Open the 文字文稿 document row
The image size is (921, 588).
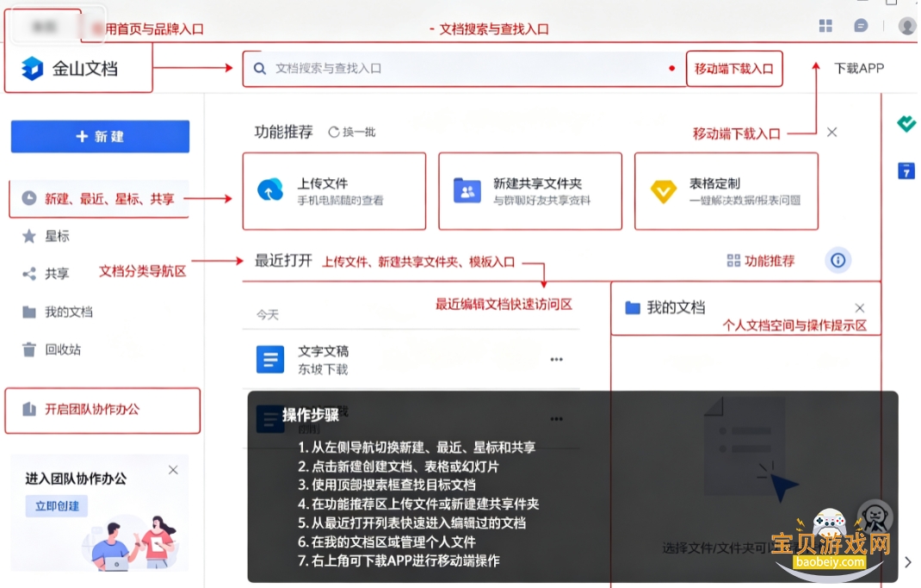[x=411, y=360]
